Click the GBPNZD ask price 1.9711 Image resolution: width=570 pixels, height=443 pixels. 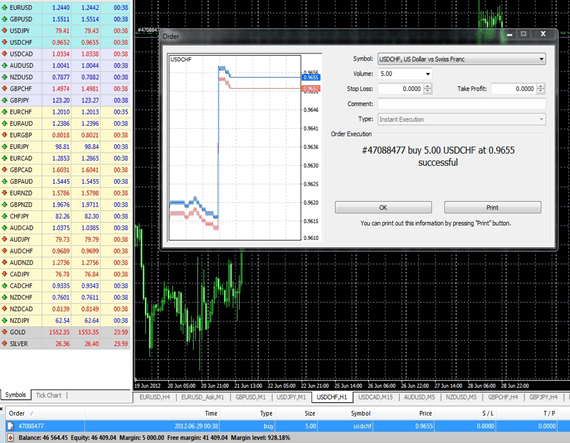(x=90, y=204)
